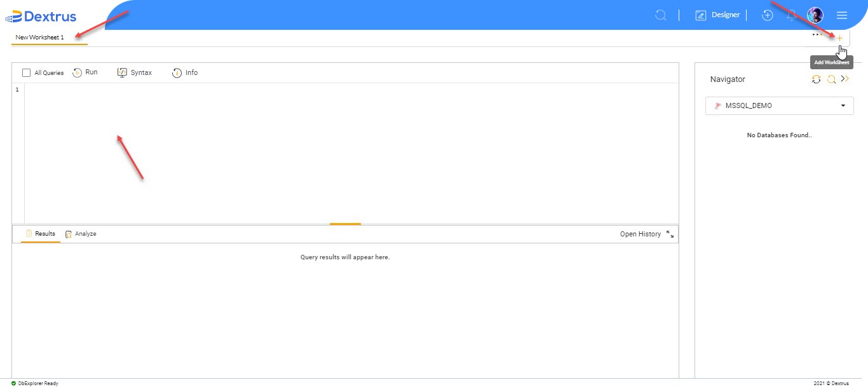Viewport: 868px width, 387px height.
Task: Click inside the SQL editor area
Action: [x=351, y=153]
